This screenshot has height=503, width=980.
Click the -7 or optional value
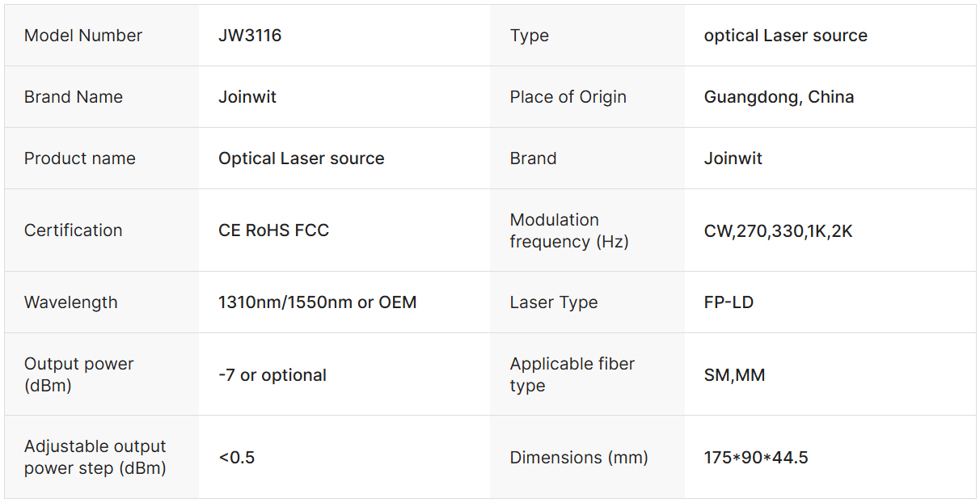[272, 375]
